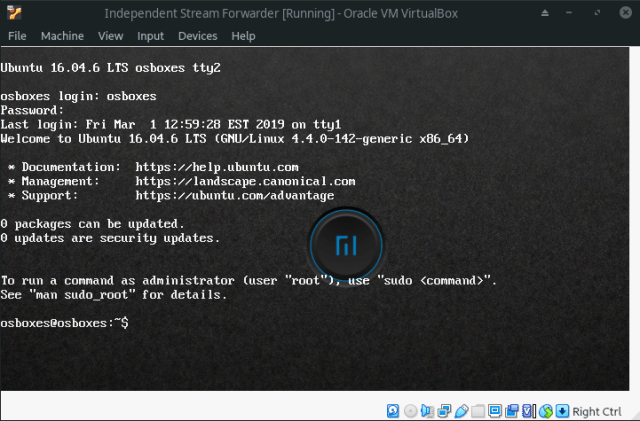The width and height of the screenshot is (640, 421).
Task: Click the 'Welcome to Ubuntu 16.04.6 LTS' line
Action: [235, 139]
